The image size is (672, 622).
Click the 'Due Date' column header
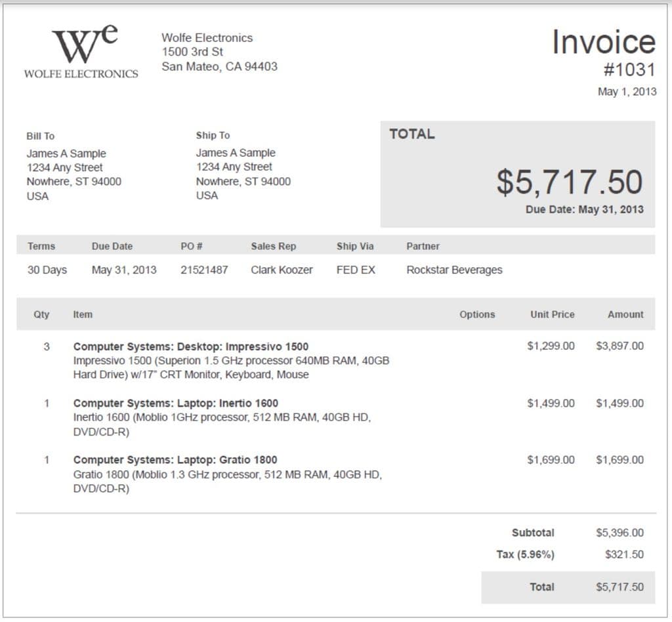[x=112, y=246]
